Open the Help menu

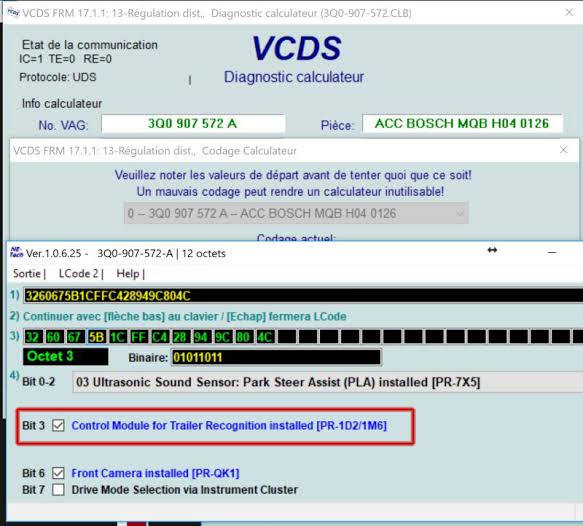click(128, 274)
